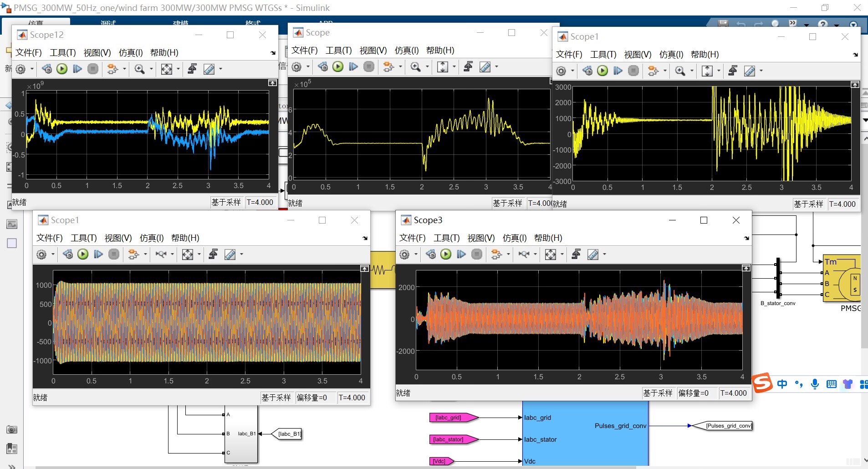Zoom X tool in Scope3 toolbar

coord(524,254)
